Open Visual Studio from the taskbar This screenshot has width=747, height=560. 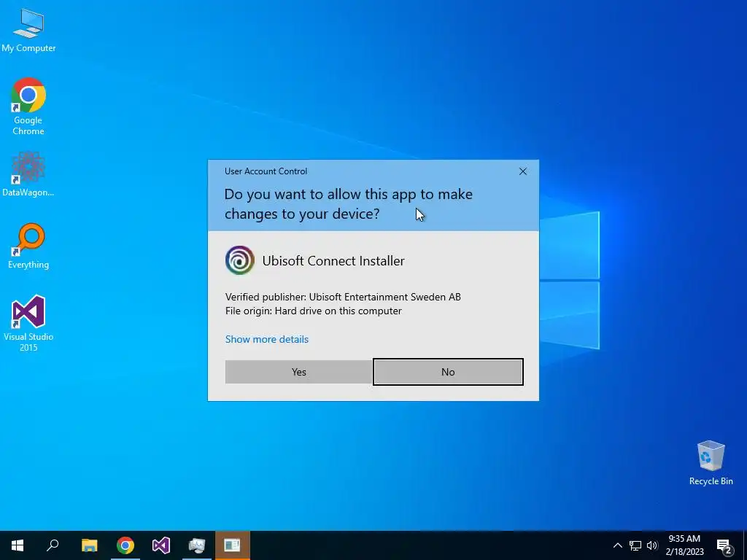[x=161, y=545]
